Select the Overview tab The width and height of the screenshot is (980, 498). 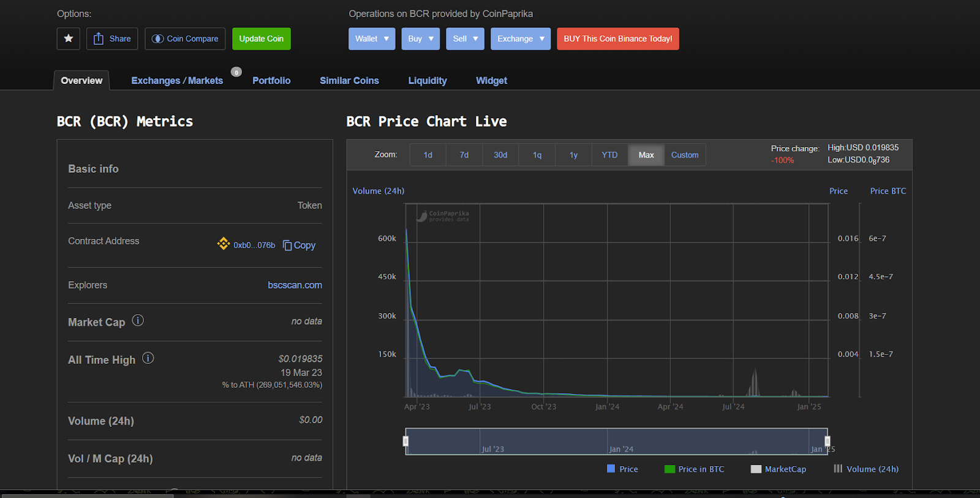coord(81,80)
